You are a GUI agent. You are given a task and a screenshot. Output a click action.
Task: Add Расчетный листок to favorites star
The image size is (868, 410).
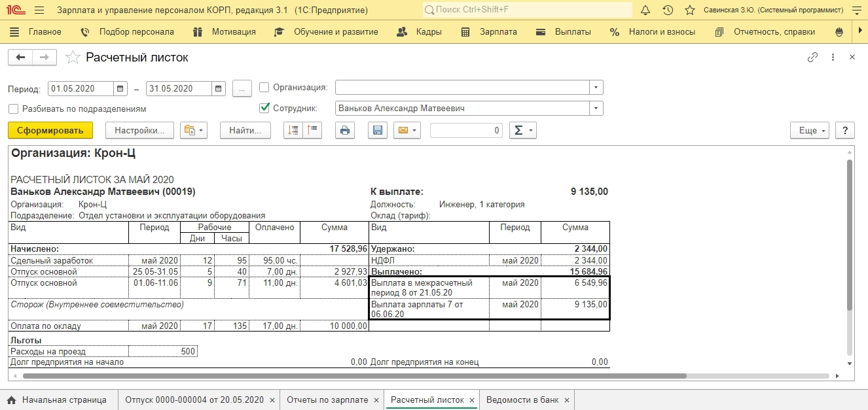[73, 58]
